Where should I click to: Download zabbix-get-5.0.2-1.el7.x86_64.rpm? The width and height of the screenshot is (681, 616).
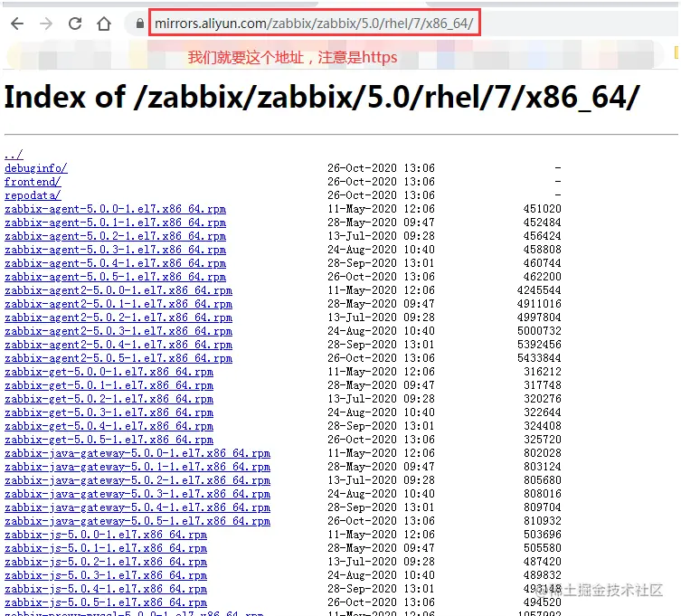[x=109, y=398]
